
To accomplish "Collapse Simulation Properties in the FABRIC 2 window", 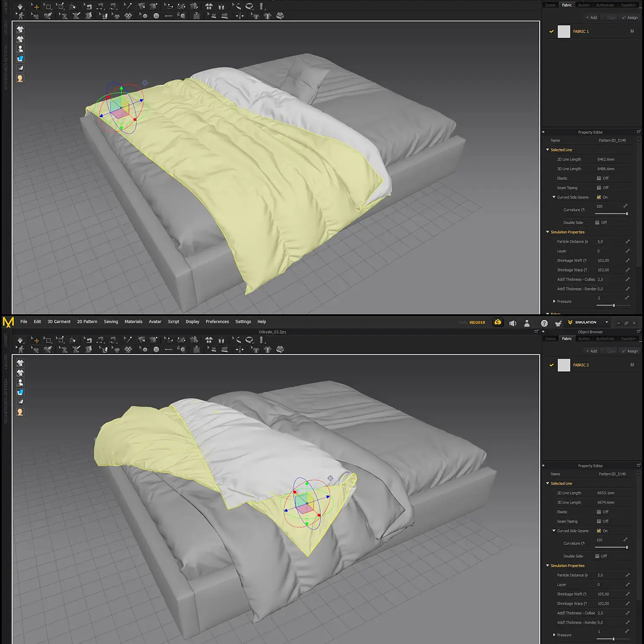I will 547,565.
